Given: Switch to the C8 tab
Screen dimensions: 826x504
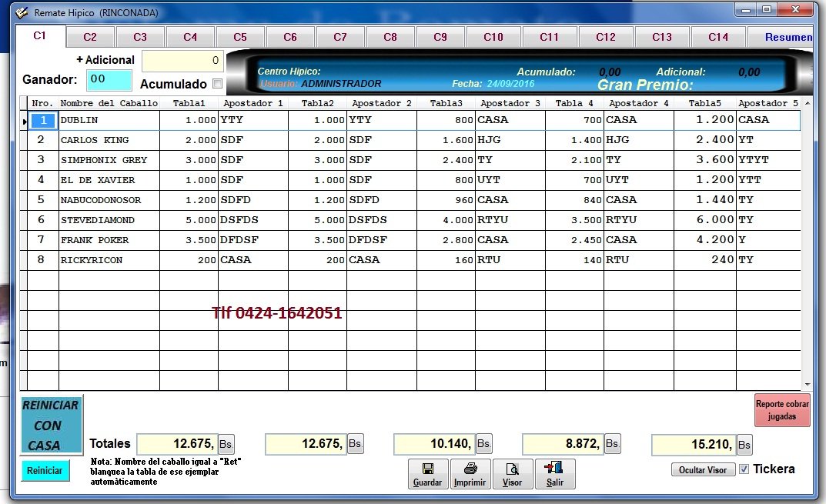Looking at the screenshot, I should click(390, 36).
